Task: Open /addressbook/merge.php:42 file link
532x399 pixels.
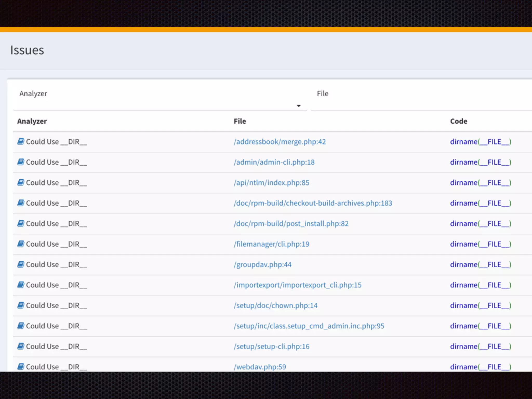Action: tap(280, 142)
